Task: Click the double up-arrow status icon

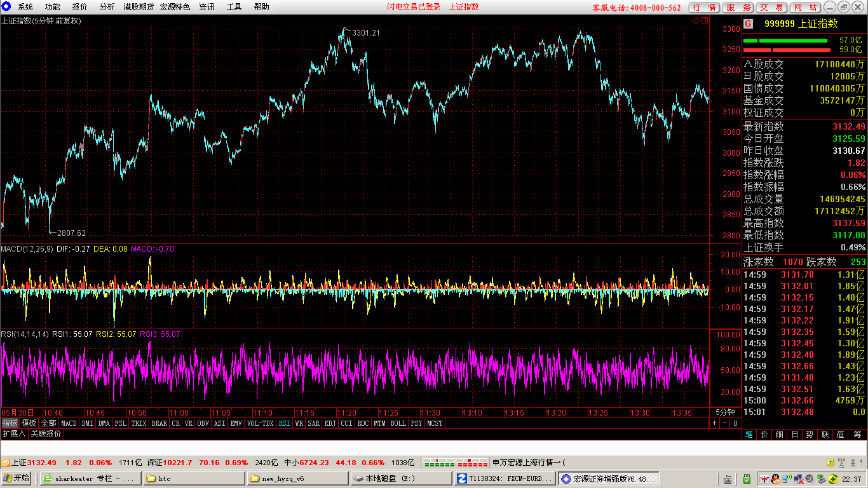Action: [853, 463]
